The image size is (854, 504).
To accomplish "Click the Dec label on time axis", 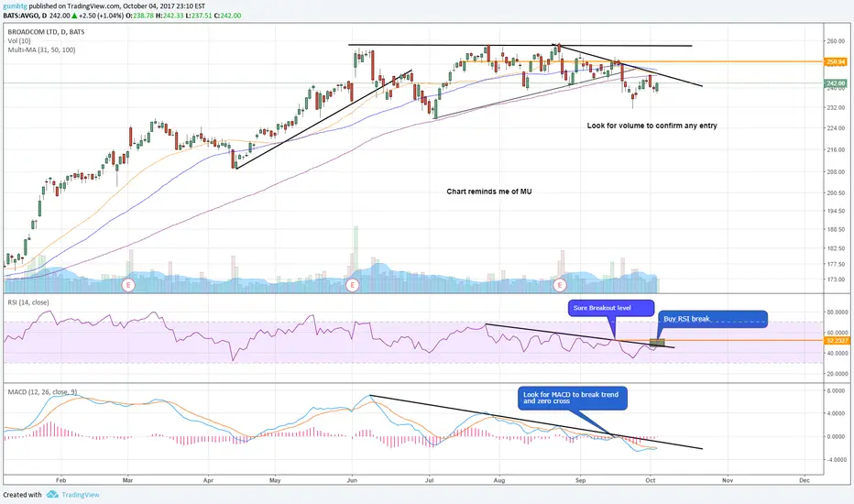I will pos(805,480).
